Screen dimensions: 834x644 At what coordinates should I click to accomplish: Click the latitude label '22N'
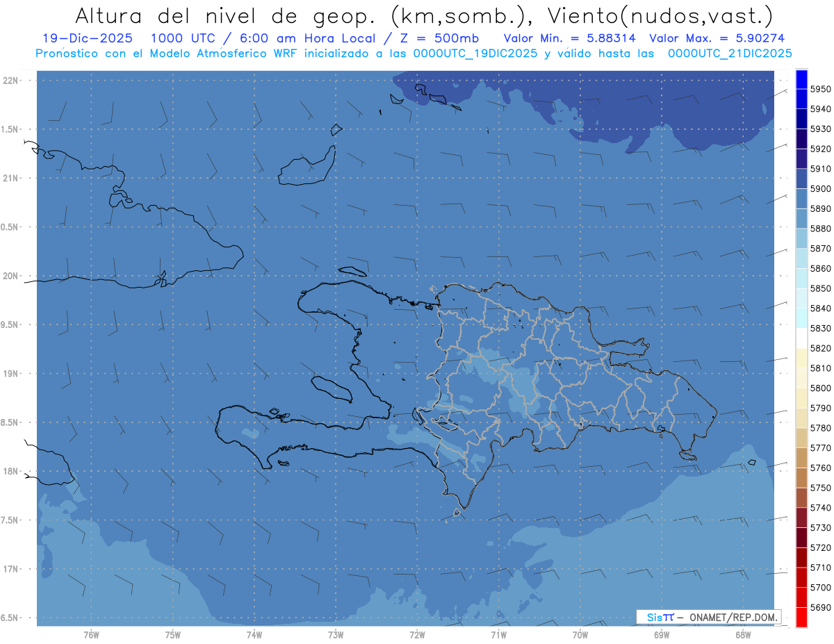10,81
